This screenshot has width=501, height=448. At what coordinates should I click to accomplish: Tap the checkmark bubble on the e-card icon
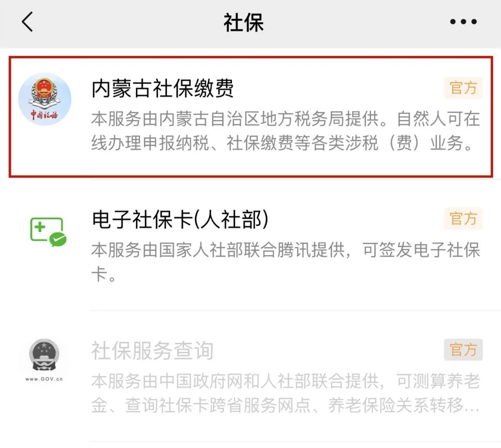click(58, 239)
